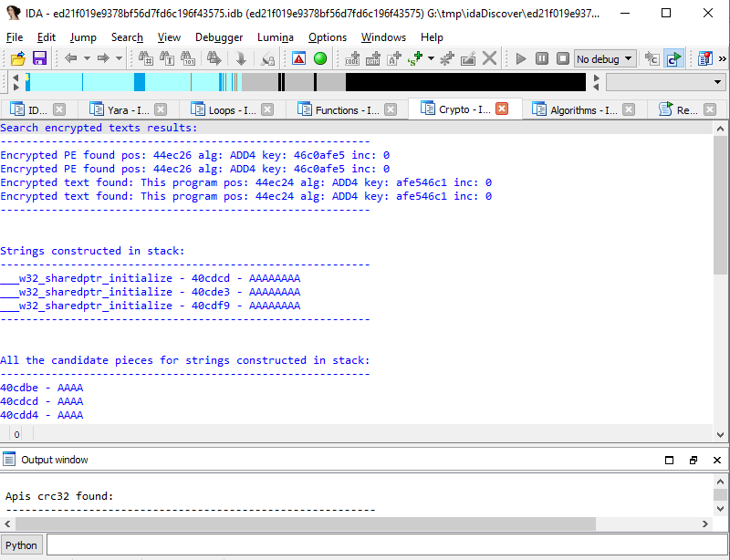Close the Crypto tab

pos(501,109)
